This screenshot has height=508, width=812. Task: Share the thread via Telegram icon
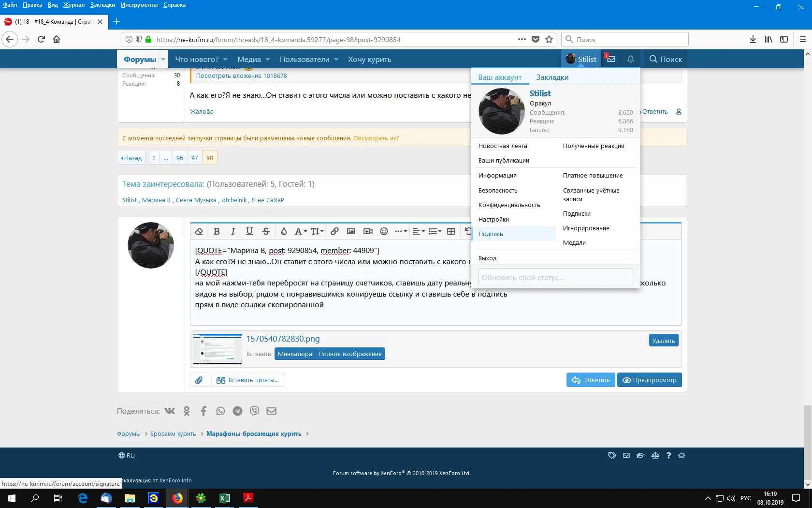point(237,411)
